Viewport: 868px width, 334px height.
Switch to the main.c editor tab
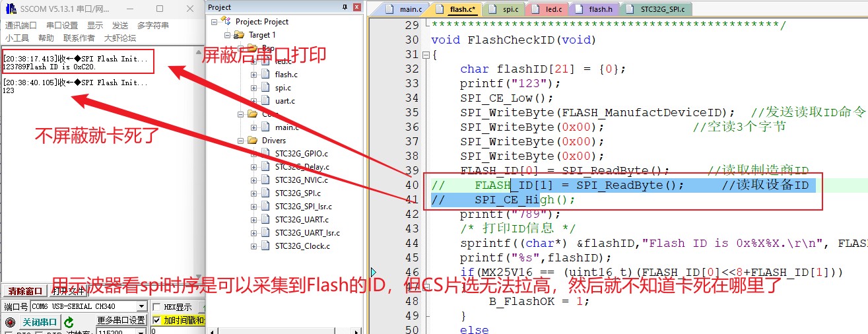pyautogui.click(x=405, y=9)
